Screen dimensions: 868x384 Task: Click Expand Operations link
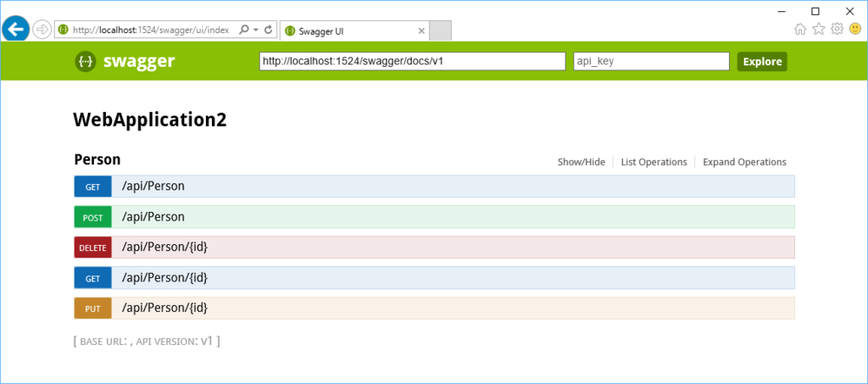point(744,162)
